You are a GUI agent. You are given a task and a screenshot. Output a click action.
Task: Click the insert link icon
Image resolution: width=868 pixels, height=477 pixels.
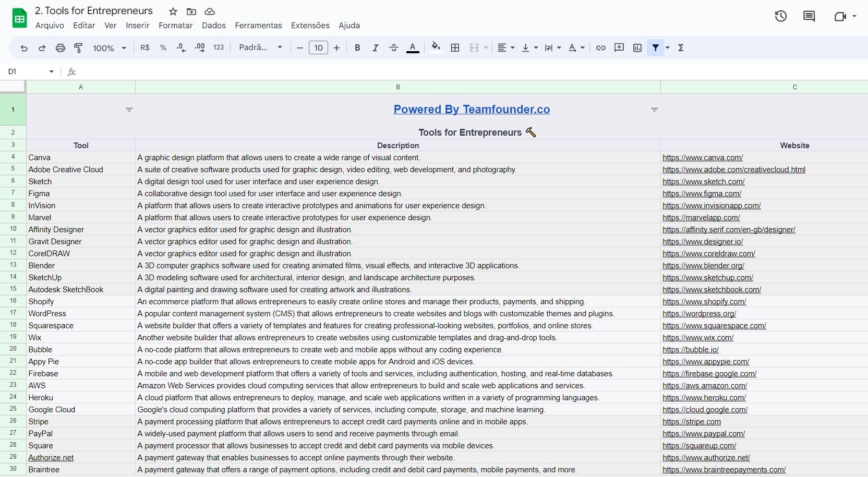pos(601,48)
